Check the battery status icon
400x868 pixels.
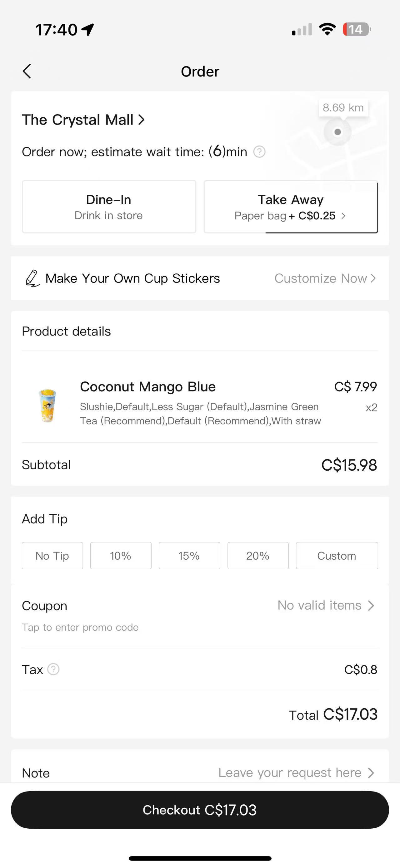tap(357, 29)
